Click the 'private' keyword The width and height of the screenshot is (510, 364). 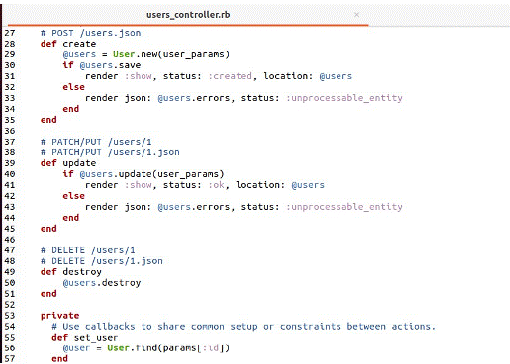coord(60,316)
